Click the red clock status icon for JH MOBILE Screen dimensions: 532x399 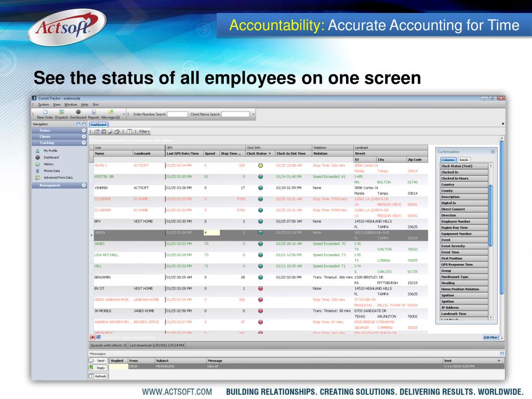(261, 311)
